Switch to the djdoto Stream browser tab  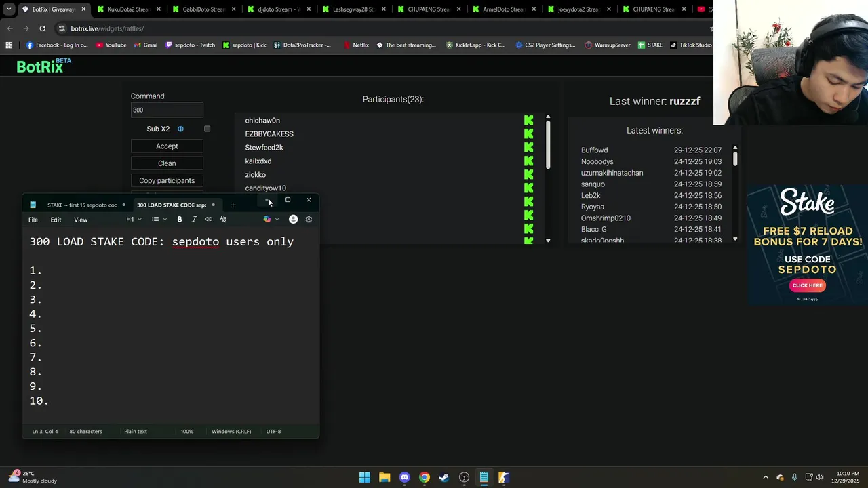coord(279,9)
